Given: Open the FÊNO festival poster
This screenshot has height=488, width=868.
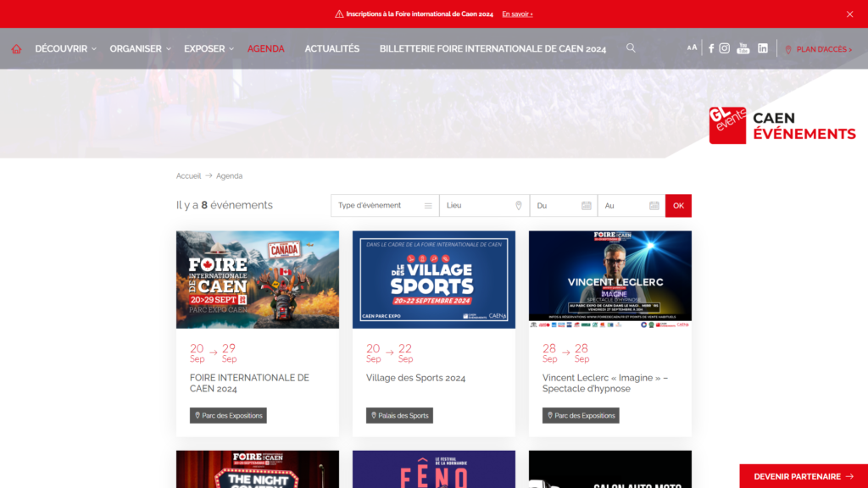Looking at the screenshot, I should tap(434, 469).
